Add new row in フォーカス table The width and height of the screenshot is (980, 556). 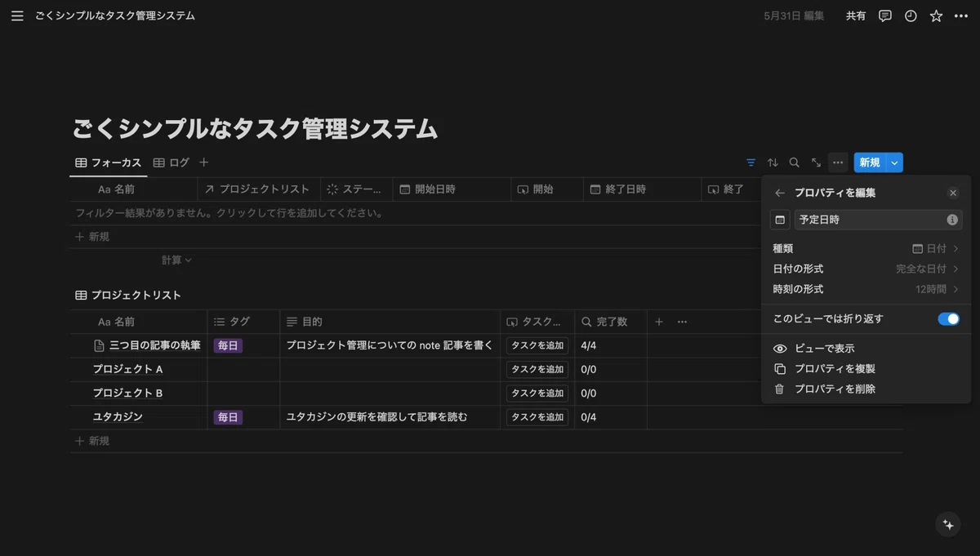92,237
